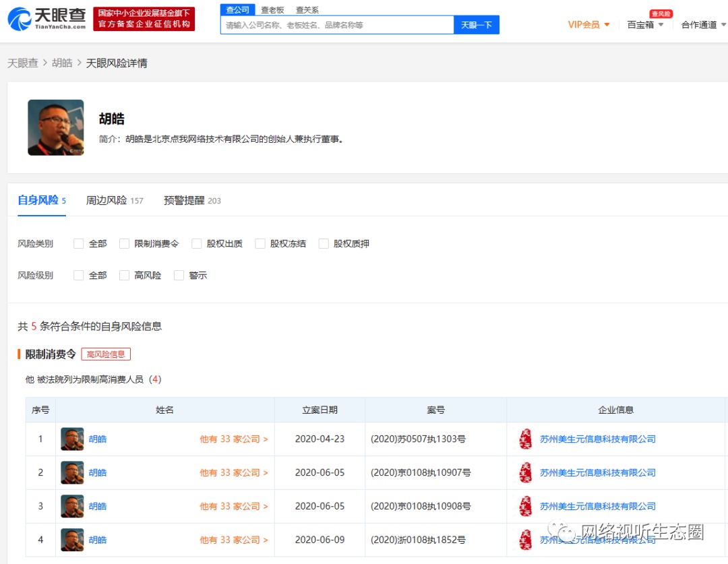Check the 股权质押 category checkbox
728x564 pixels.
coord(324,243)
